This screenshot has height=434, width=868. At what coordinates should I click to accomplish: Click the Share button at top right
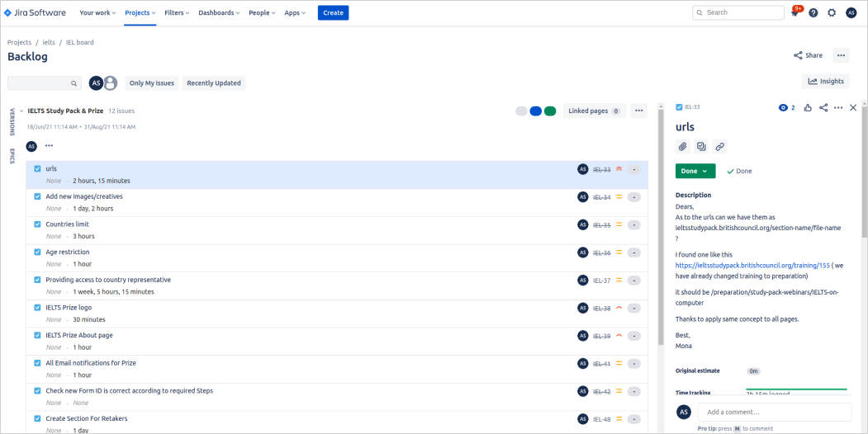[x=809, y=55]
